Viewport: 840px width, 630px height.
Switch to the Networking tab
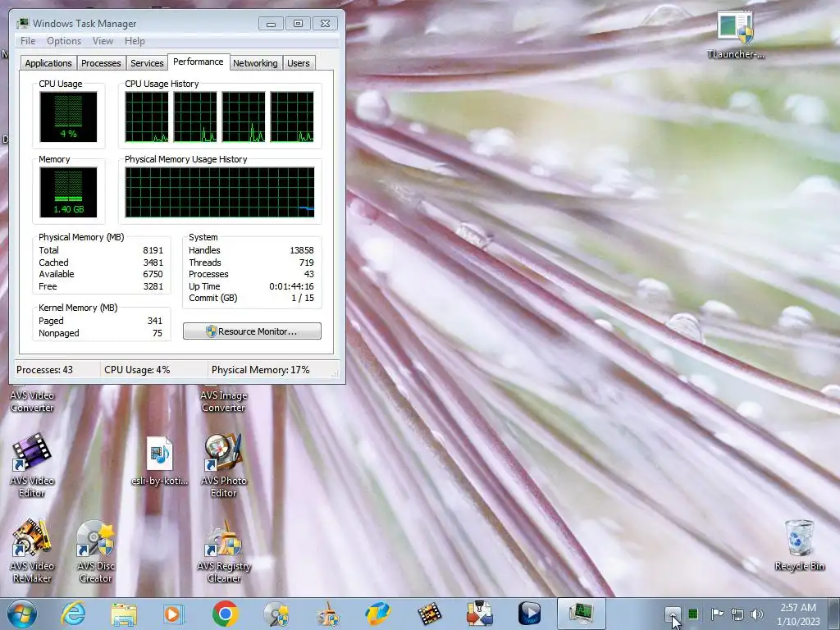click(255, 63)
